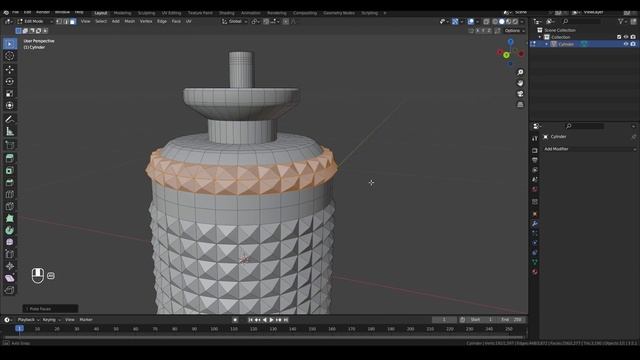Switch to the Sculpting workspace tab
This screenshot has height=360, width=640.
pyautogui.click(x=146, y=13)
